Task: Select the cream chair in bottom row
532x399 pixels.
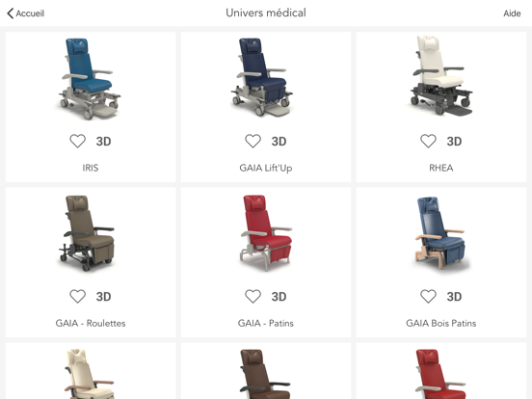Action: coord(90,374)
